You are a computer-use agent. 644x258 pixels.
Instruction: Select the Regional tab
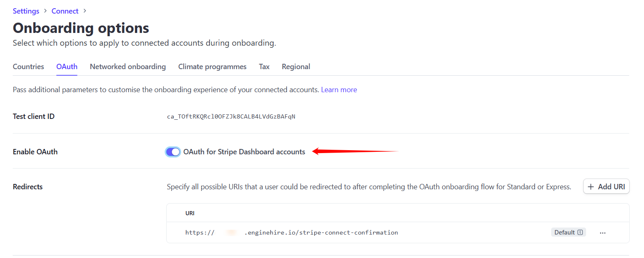pos(296,67)
